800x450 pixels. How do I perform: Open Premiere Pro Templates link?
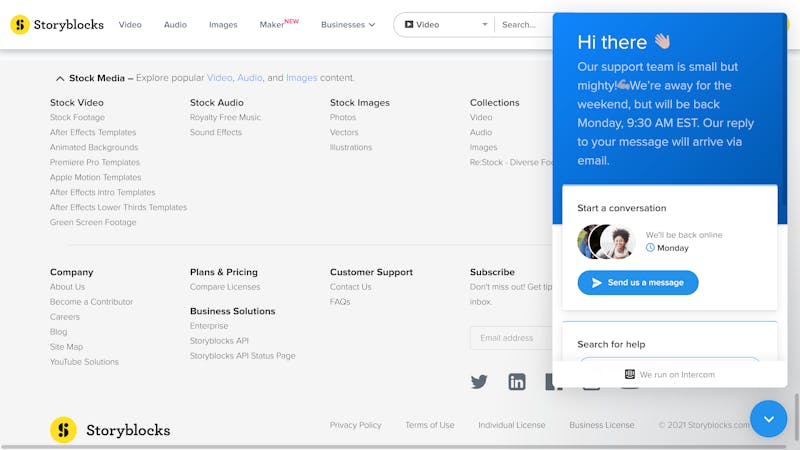tap(94, 162)
